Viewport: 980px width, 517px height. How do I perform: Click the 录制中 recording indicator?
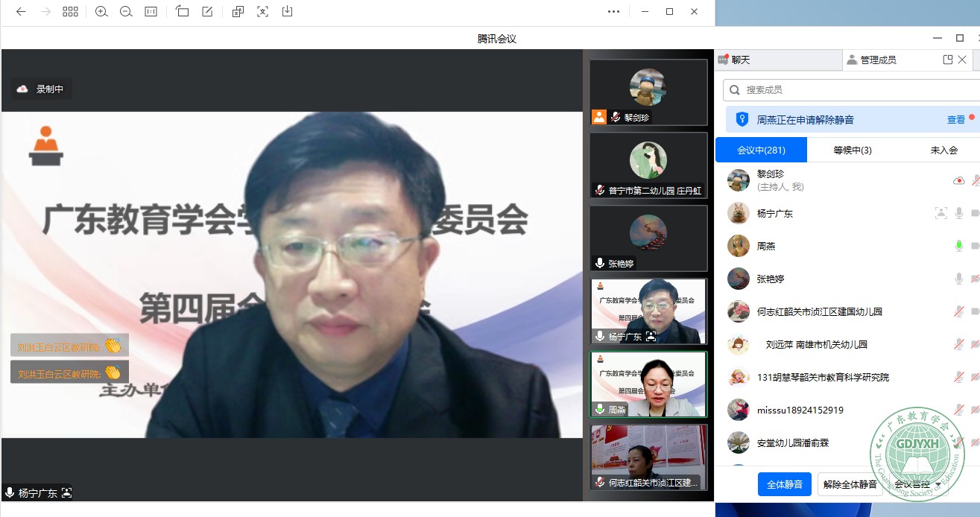click(x=42, y=89)
